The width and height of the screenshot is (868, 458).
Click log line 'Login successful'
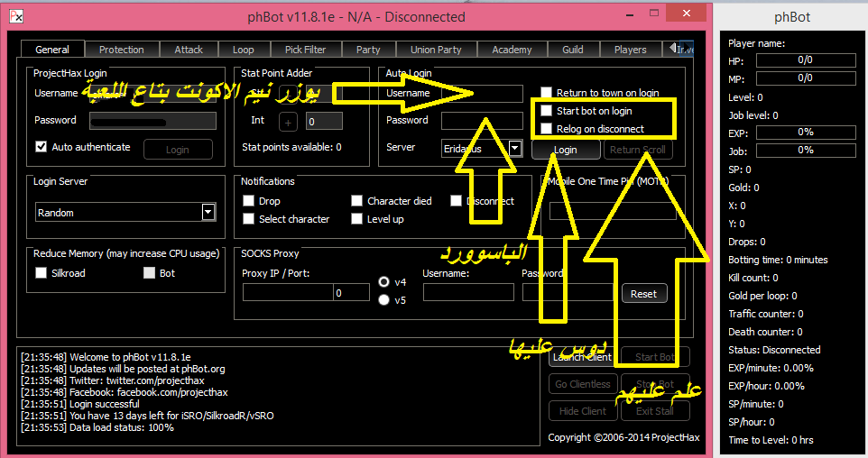80,404
